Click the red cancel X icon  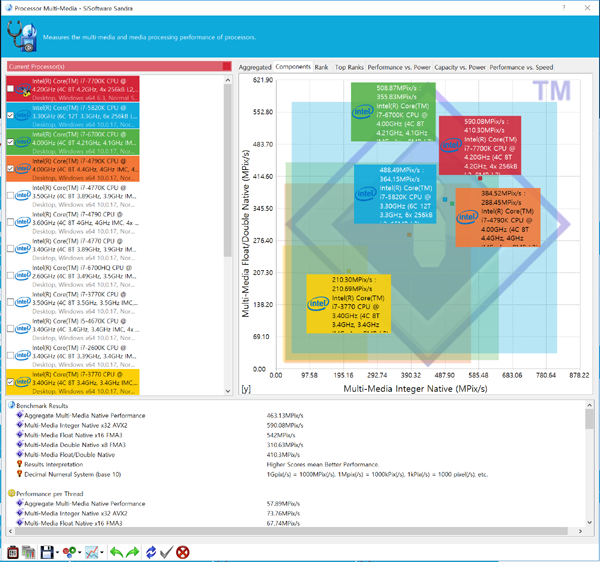183,552
